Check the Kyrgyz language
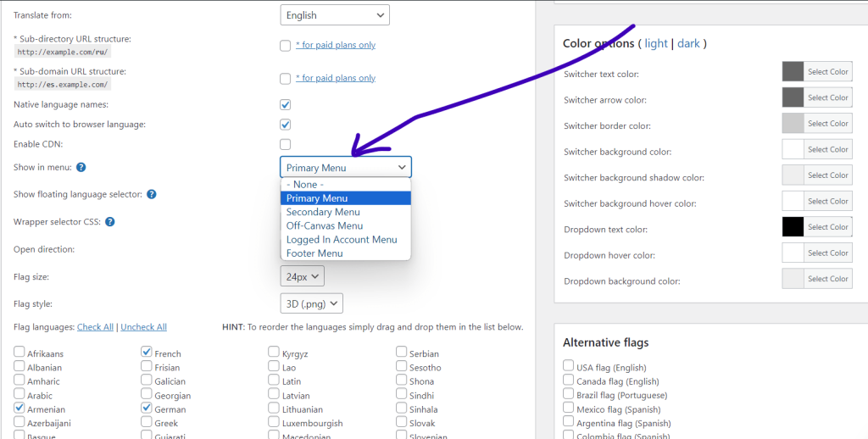The image size is (868, 439). coord(274,352)
